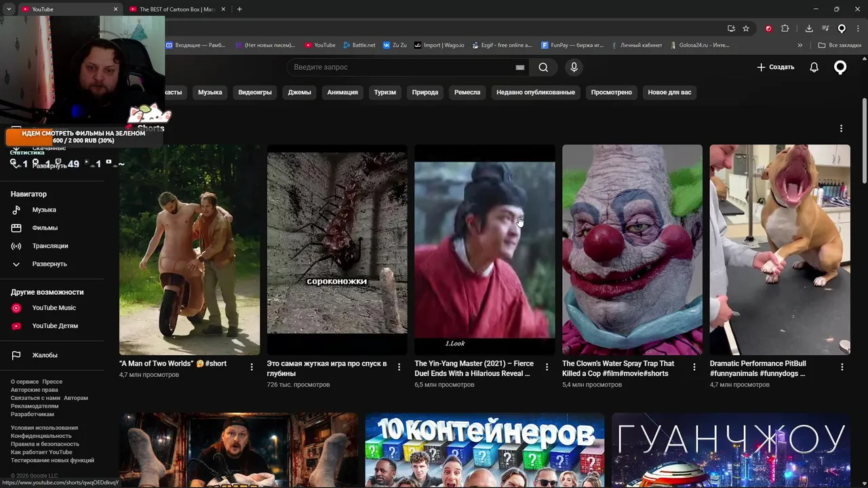This screenshot has height=488, width=868.
Task: Open Фильмы in the sidebar
Action: point(45,228)
